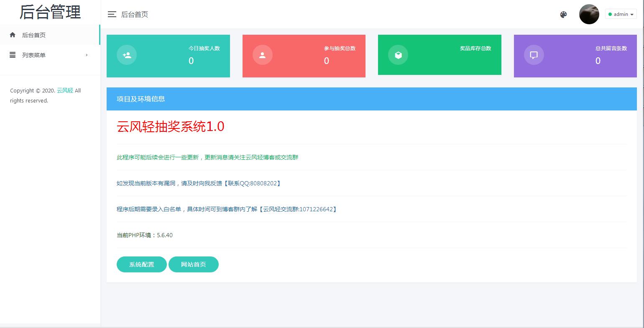Collapse the 列表菜单 submenu chevron
Viewport: 644px width, 328px height.
click(x=87, y=55)
